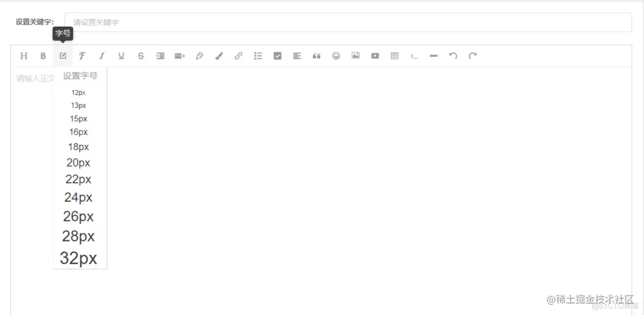Screen dimensions: 644x315
Task: Toggle bold formatting
Action: pos(43,56)
